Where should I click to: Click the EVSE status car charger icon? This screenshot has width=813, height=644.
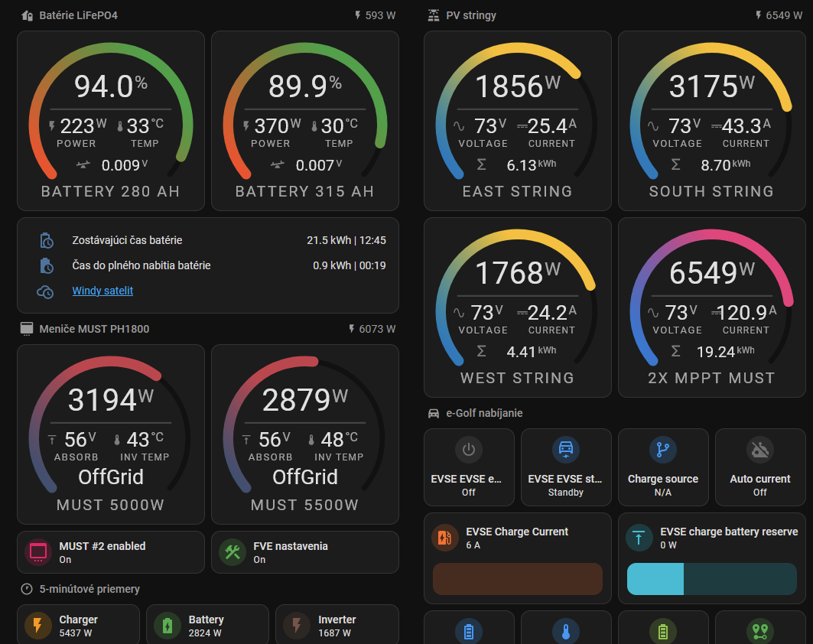pyautogui.click(x=566, y=450)
